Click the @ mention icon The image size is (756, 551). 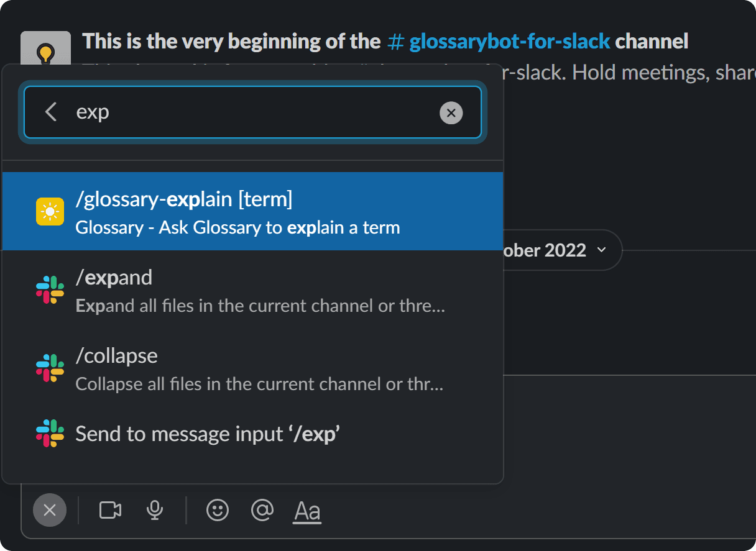pos(262,510)
